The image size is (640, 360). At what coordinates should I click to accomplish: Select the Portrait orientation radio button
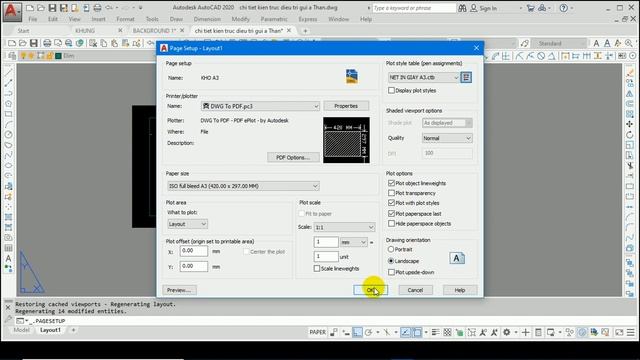click(391, 249)
